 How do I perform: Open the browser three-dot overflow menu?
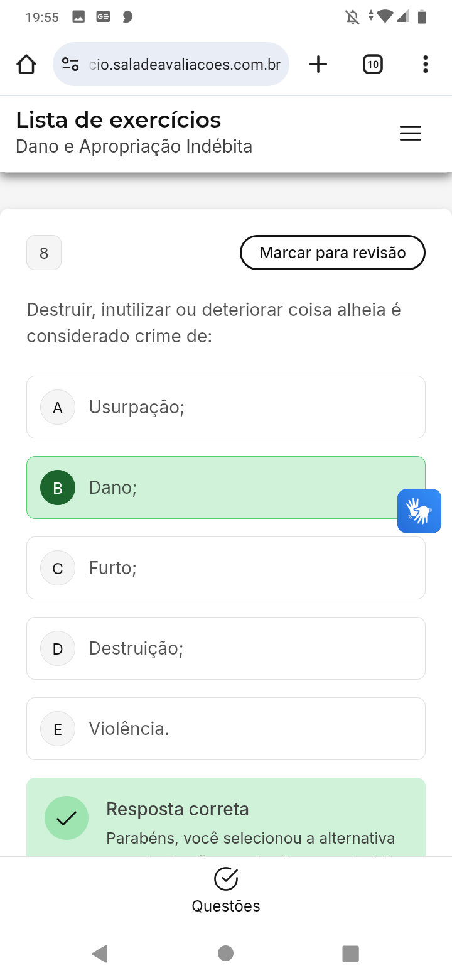click(426, 64)
